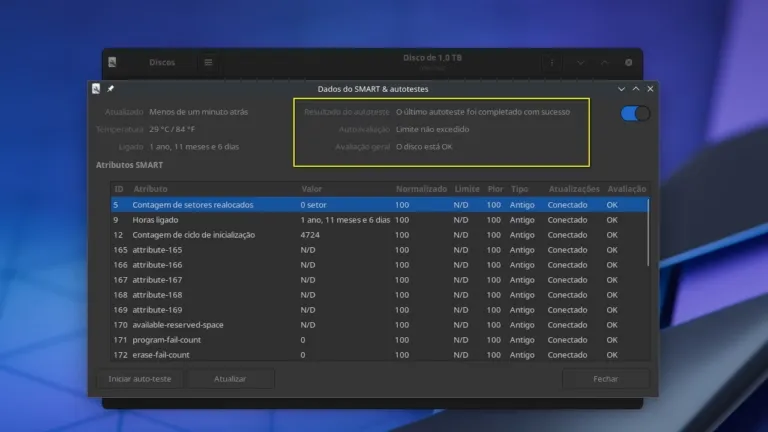Click the Menos de um minuto atrás text
The image size is (768, 432).
(x=198, y=112)
